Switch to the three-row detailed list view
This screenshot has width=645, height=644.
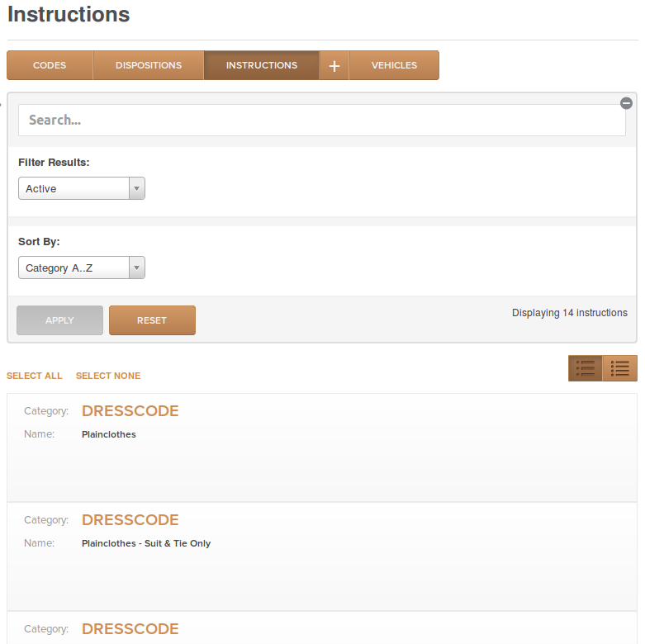(585, 368)
